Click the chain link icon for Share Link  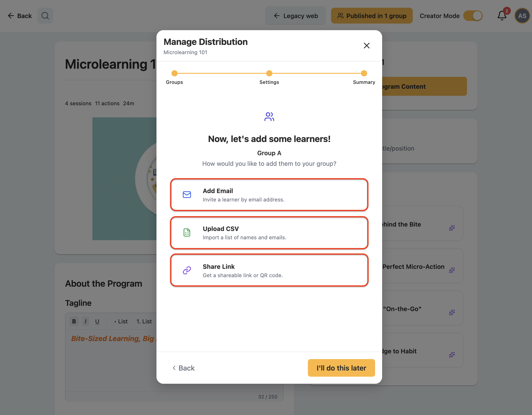(187, 270)
